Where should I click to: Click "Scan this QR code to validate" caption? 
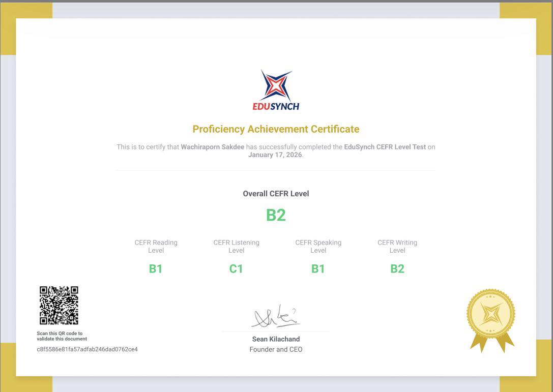point(62,336)
